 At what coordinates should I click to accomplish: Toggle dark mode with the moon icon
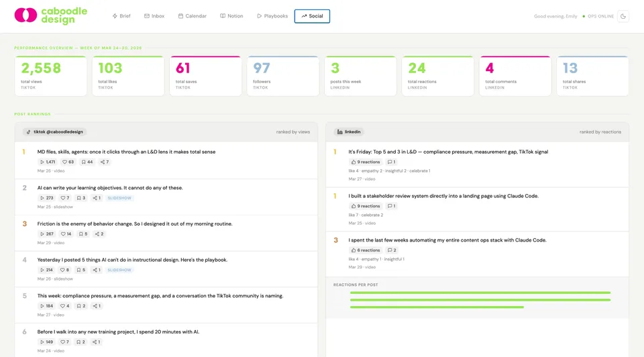[623, 16]
